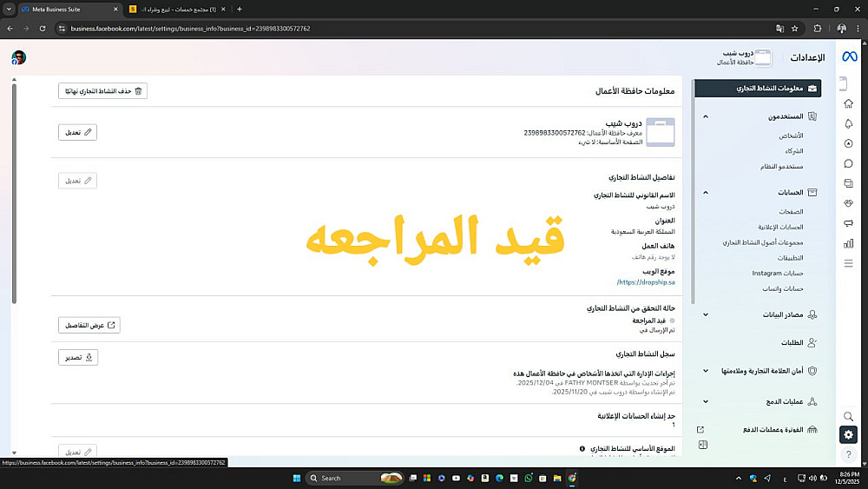Toggle sidebar collapse icon at bottom
The width and height of the screenshot is (868, 489).
(703, 445)
